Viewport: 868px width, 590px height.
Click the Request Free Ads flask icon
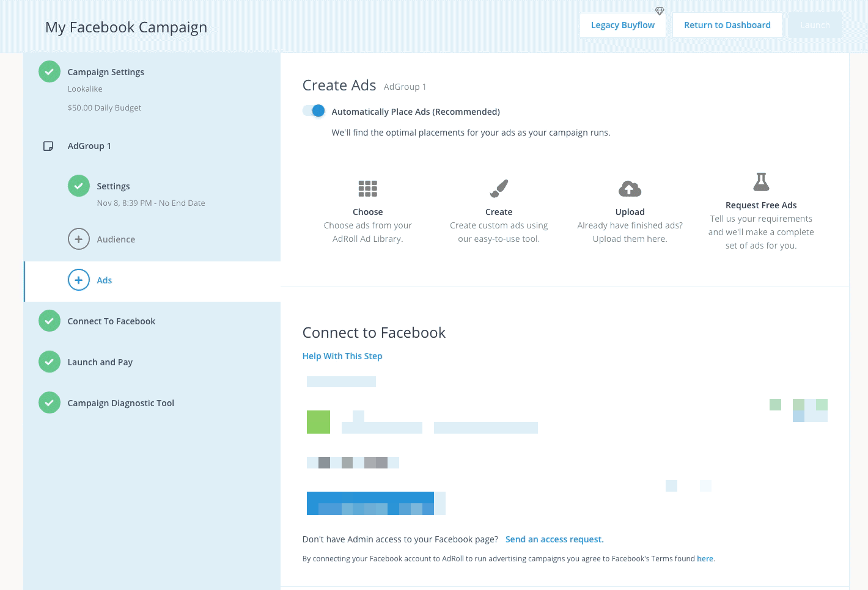pyautogui.click(x=761, y=182)
